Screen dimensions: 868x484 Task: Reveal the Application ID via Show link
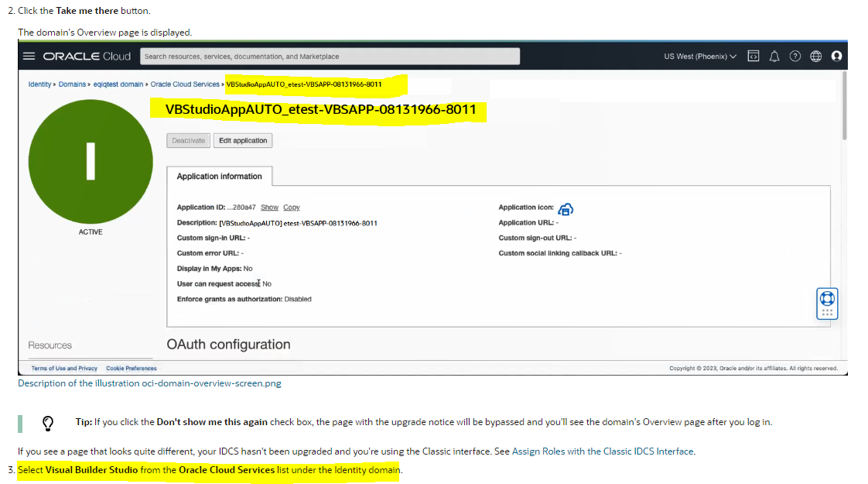point(269,207)
